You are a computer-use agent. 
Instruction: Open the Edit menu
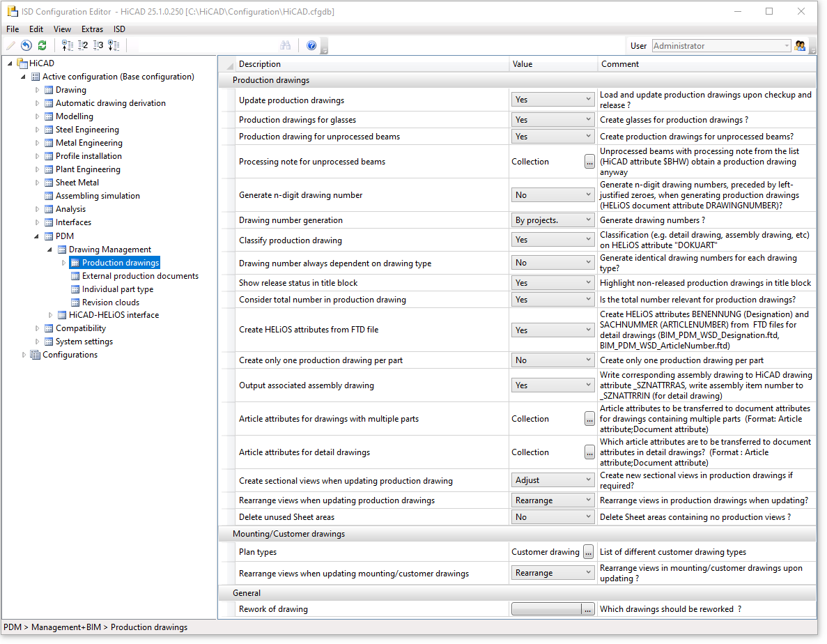pyautogui.click(x=36, y=29)
